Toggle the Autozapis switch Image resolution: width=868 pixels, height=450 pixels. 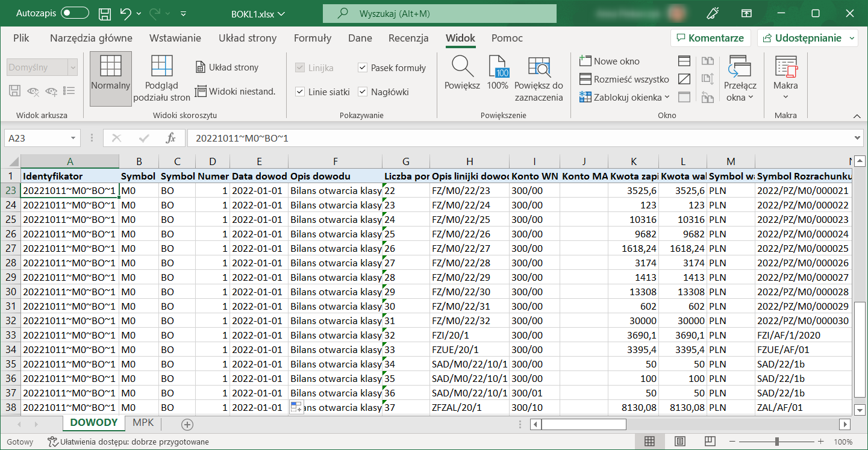75,13
